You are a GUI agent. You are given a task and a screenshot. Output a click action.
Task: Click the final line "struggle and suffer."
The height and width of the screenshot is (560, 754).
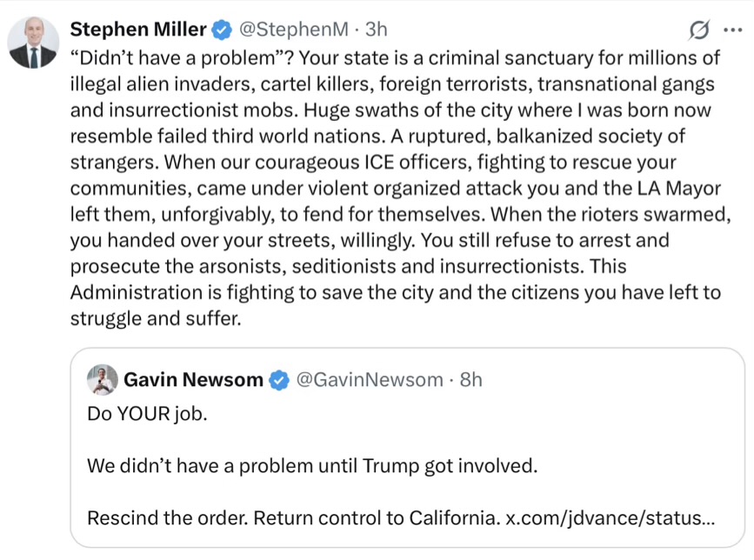(x=156, y=318)
